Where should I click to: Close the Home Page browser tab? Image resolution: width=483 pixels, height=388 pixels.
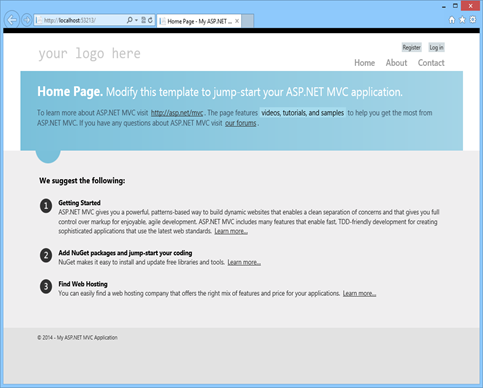(x=237, y=21)
